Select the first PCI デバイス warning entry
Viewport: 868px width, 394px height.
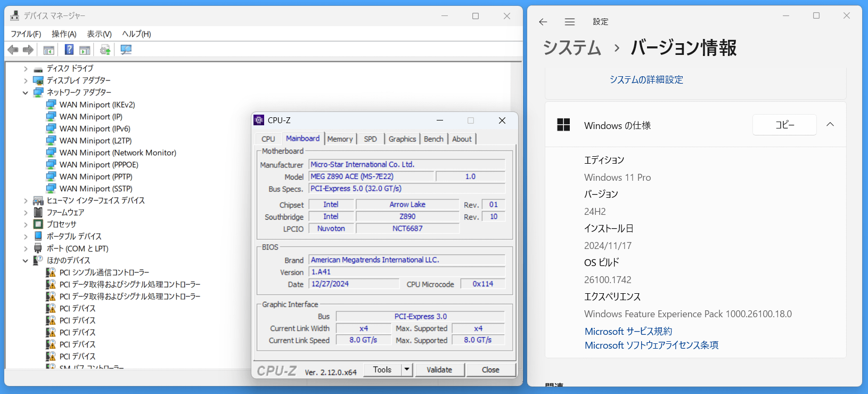77,308
